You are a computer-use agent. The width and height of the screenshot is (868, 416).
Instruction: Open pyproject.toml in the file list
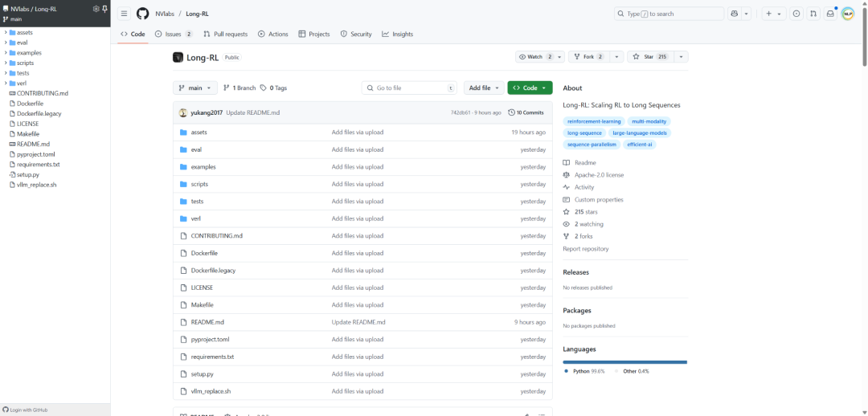click(210, 339)
